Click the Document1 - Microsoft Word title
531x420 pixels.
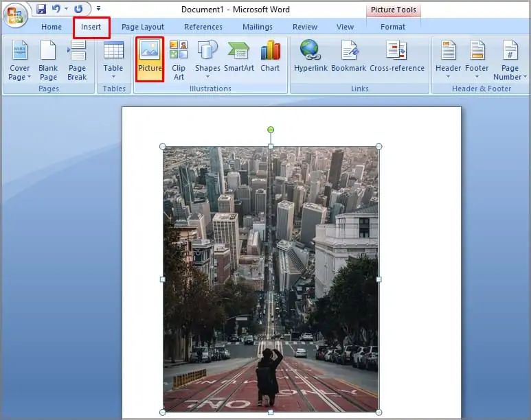(x=236, y=10)
